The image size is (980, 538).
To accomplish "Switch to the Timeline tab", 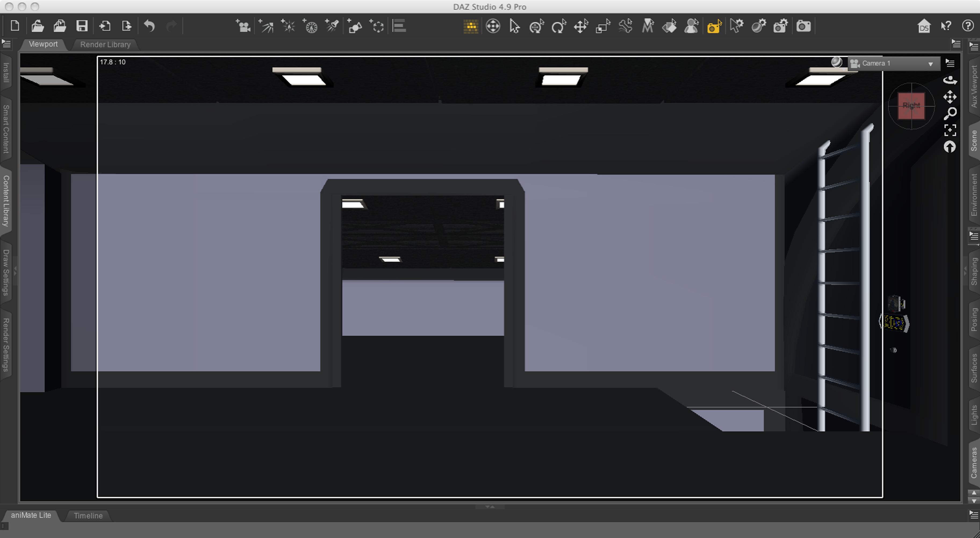I will pyautogui.click(x=88, y=515).
